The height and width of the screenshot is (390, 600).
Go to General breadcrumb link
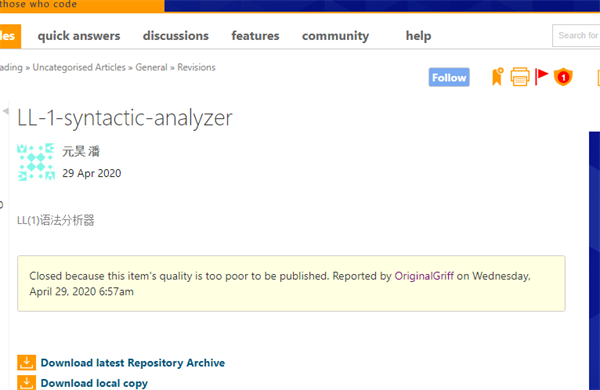coord(151,67)
